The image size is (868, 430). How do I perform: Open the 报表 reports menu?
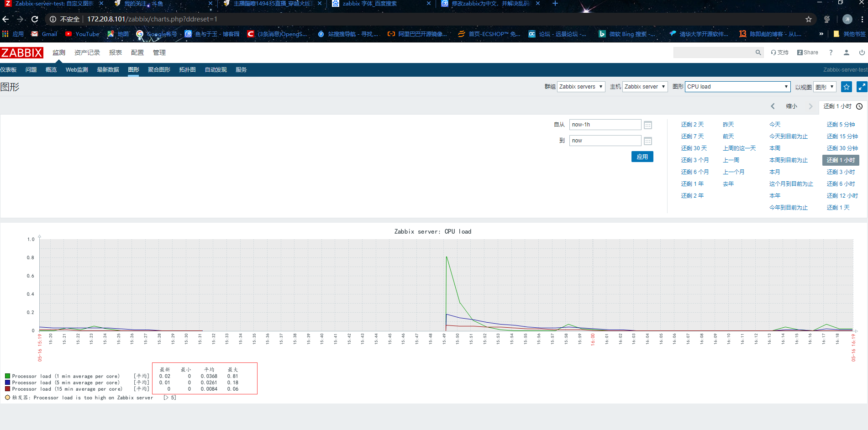pyautogui.click(x=116, y=52)
